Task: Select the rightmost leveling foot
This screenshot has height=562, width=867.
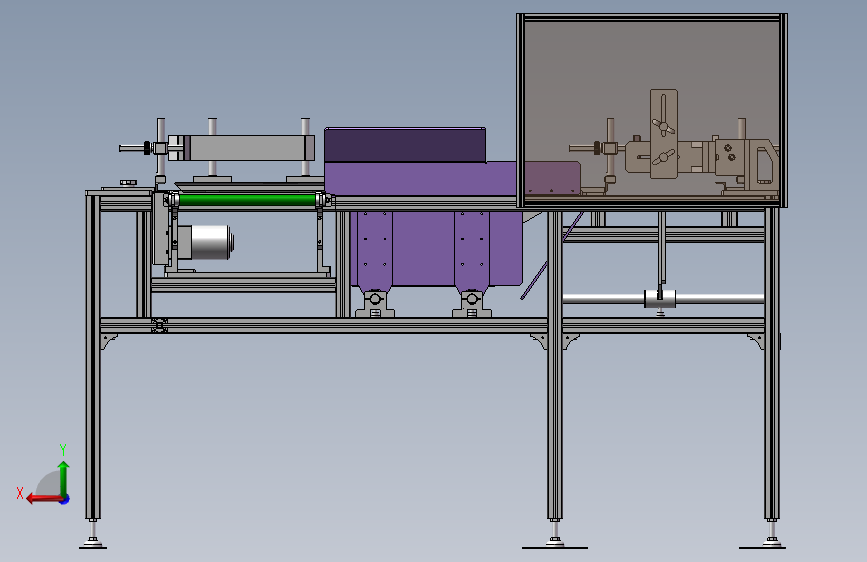Action: [x=771, y=535]
